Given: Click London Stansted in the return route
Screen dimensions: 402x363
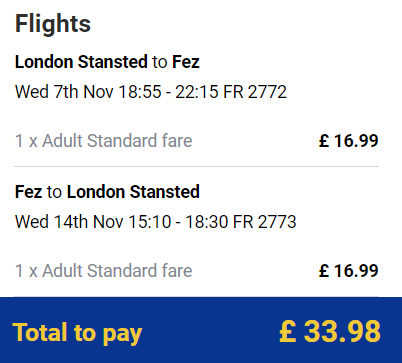Looking at the screenshot, I should coord(133,192).
